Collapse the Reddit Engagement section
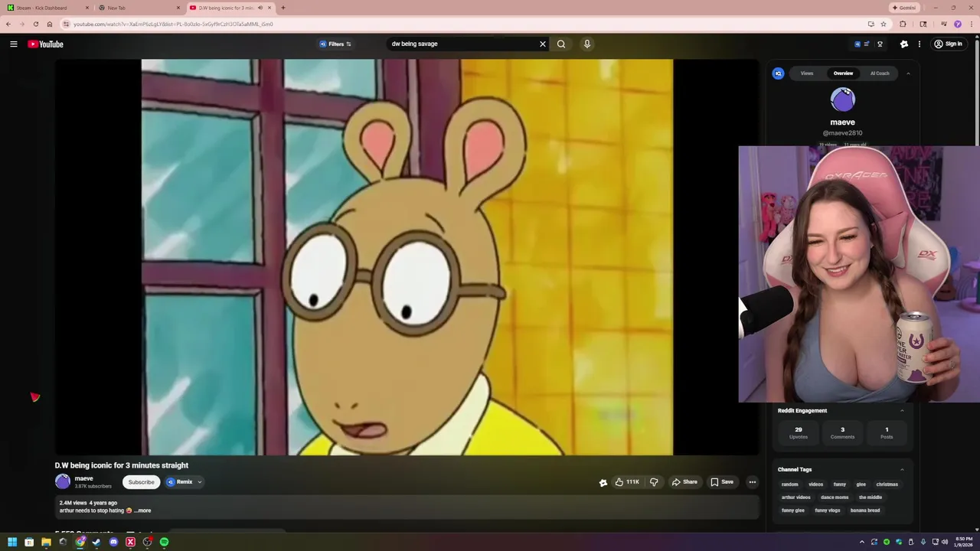980x551 pixels. pyautogui.click(x=902, y=411)
